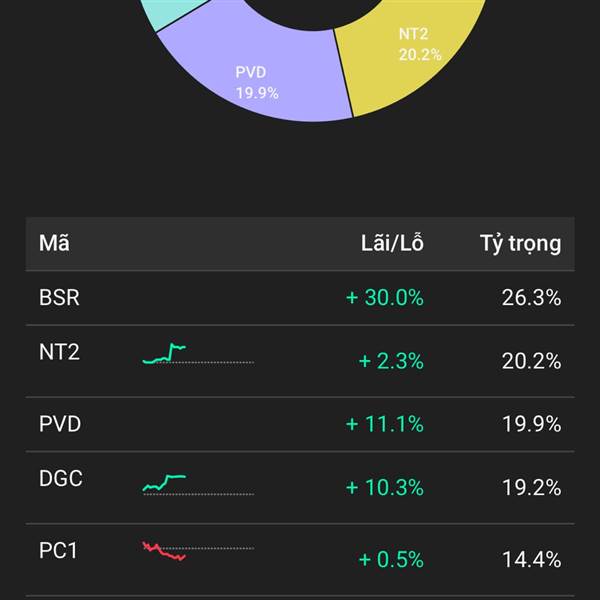Click PC1 weight value 14.4%
This screenshot has height=600, width=600.
(x=531, y=559)
